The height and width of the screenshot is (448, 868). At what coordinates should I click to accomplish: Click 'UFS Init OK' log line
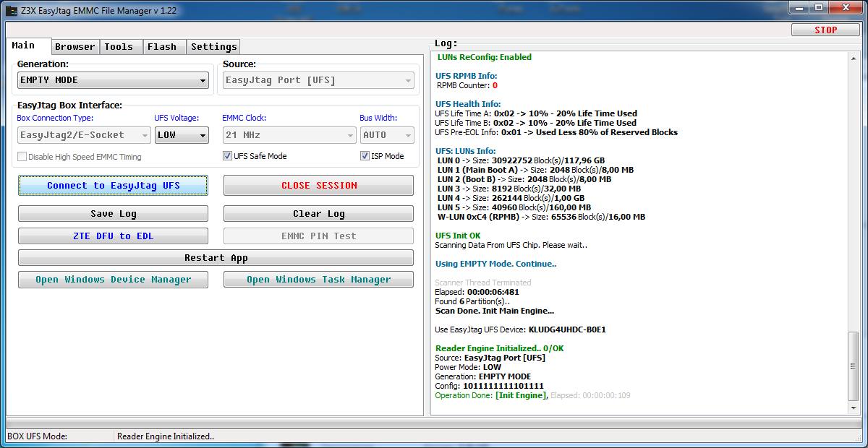458,236
